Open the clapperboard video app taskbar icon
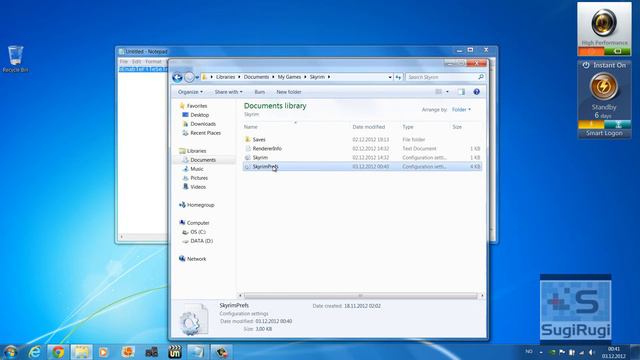This screenshot has height=360, width=640. coord(175,352)
